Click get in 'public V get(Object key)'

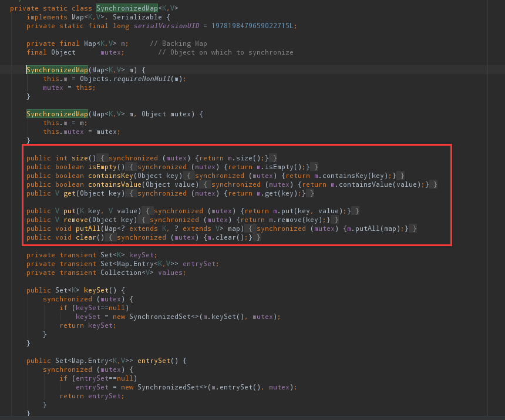coord(69,193)
